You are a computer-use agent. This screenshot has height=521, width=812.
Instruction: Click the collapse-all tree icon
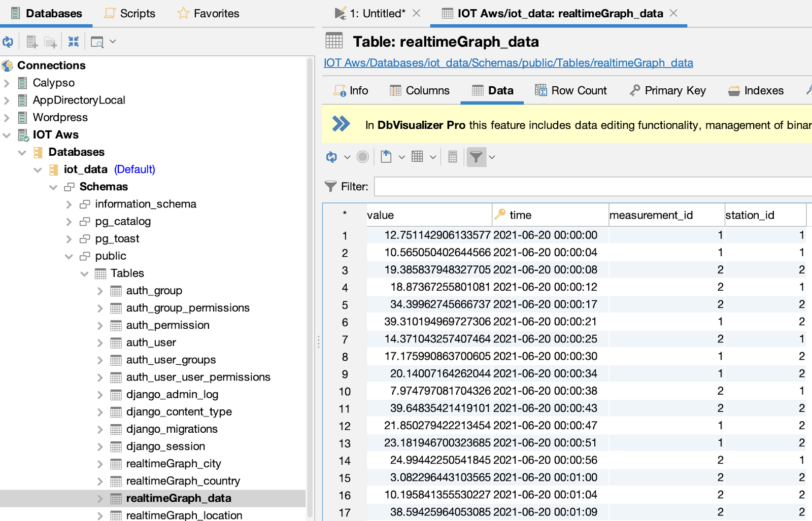coord(74,42)
